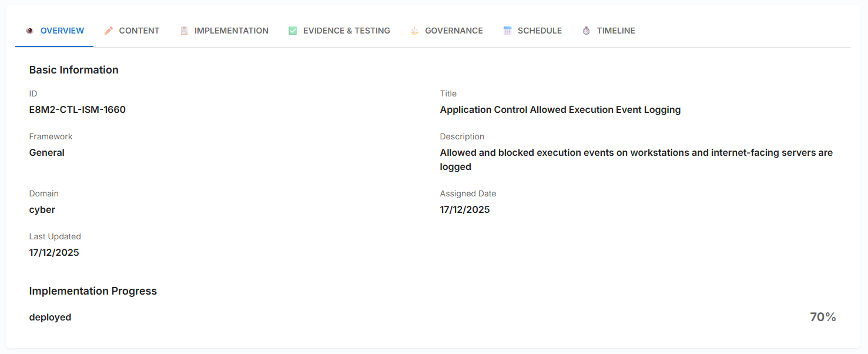Click the calendar icon beside Schedule
Screen dimensions: 868x354
point(508,31)
